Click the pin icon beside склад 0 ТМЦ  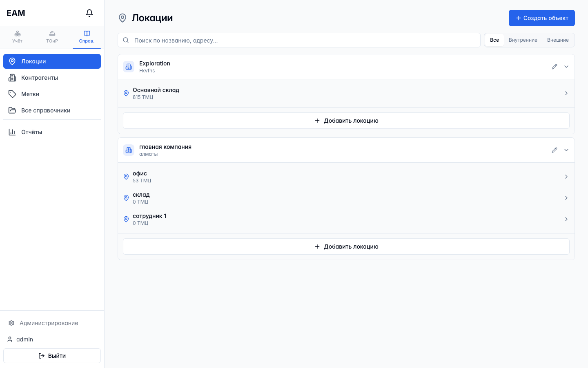[x=126, y=198]
